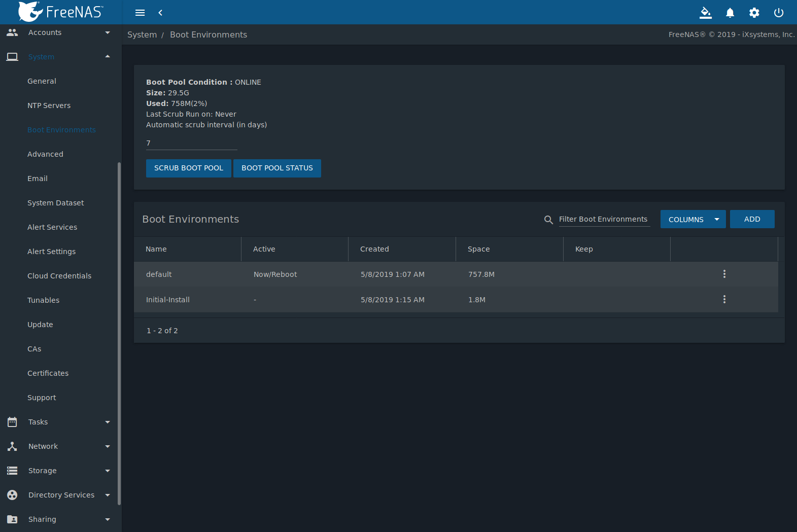Click the Directory Services icon
Screen dimensions: 797x532
click(12, 495)
